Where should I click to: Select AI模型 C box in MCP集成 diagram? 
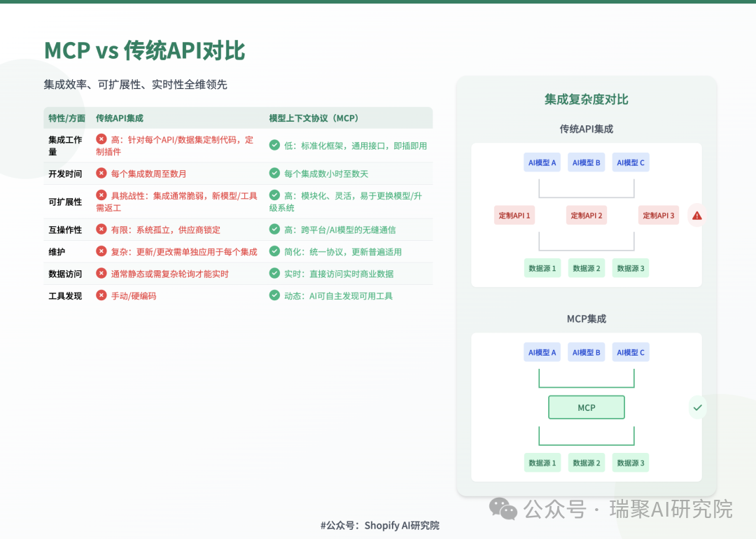(631, 352)
